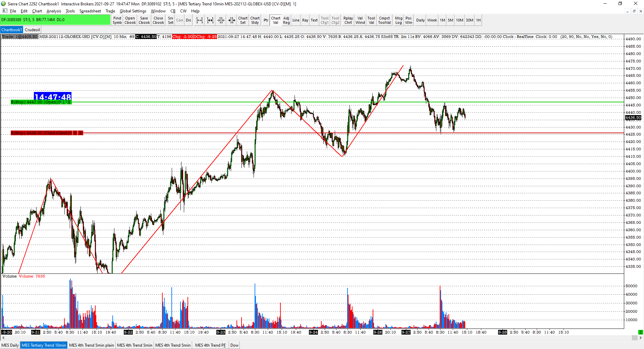
Task: Switch chart to Daily timeframe
Action: tap(420, 20)
